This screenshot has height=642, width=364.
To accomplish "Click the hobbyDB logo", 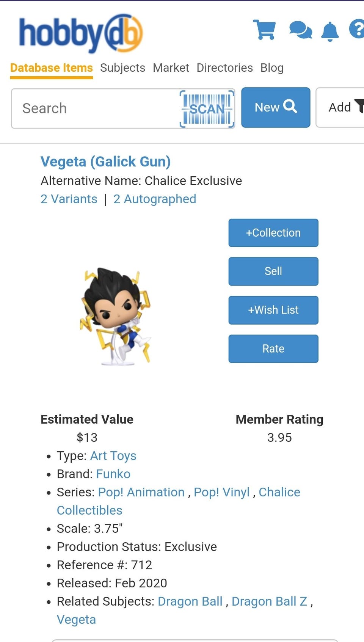I will tap(81, 33).
